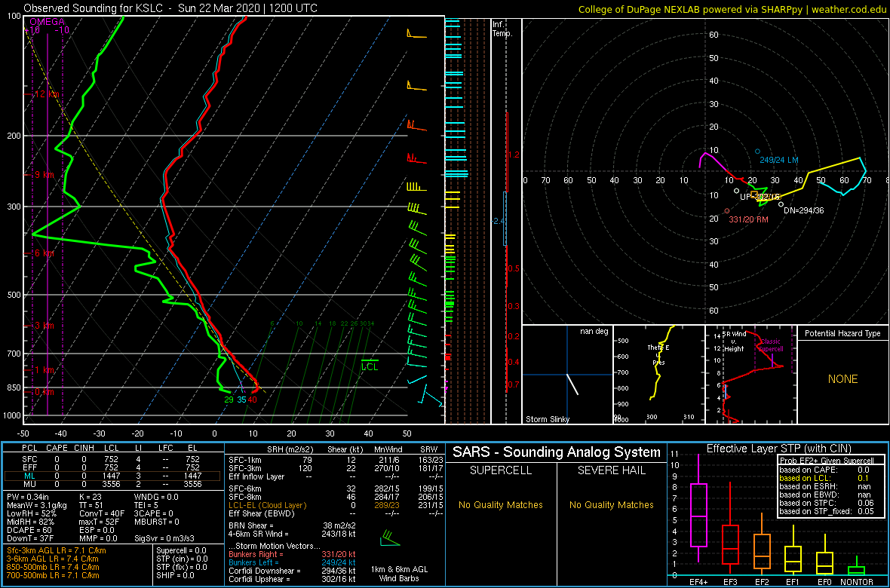Click the white Storm Slinky line

coord(572,384)
